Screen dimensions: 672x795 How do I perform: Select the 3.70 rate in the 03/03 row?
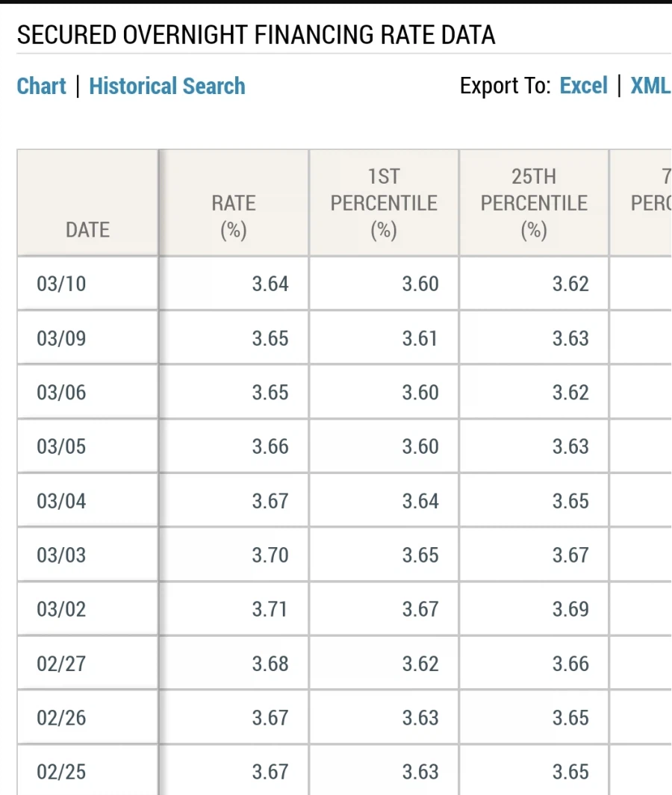(270, 555)
